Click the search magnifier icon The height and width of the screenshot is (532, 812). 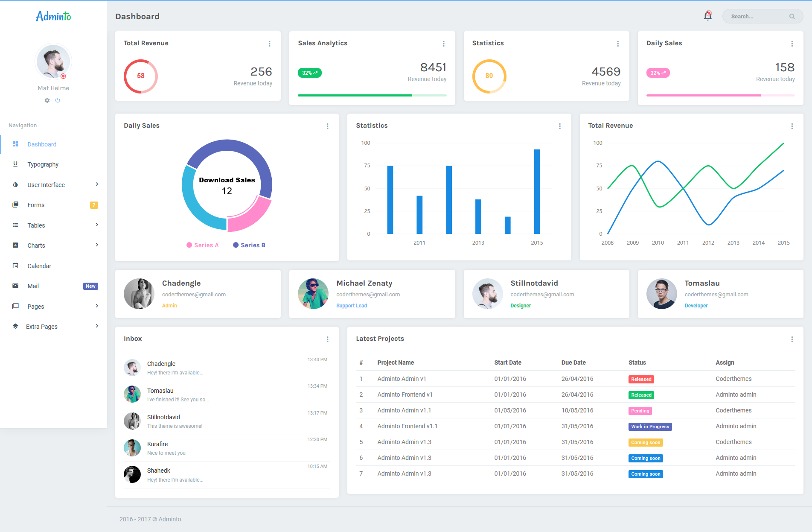click(x=792, y=16)
